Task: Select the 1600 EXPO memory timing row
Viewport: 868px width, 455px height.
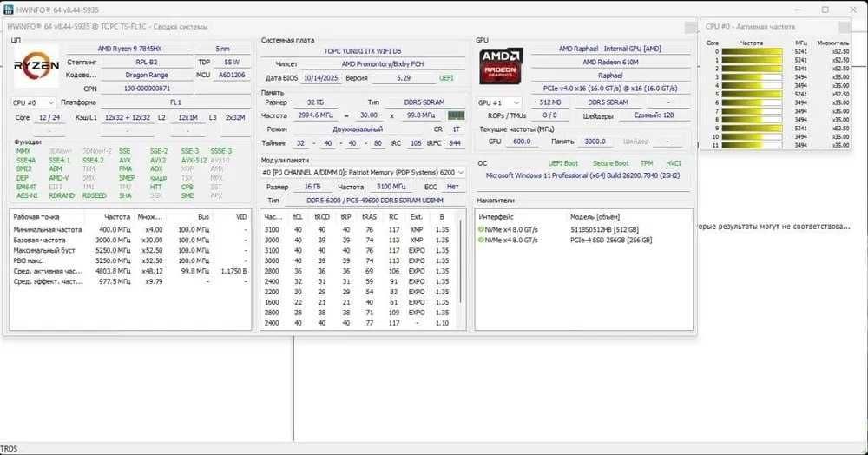Action: tap(360, 302)
